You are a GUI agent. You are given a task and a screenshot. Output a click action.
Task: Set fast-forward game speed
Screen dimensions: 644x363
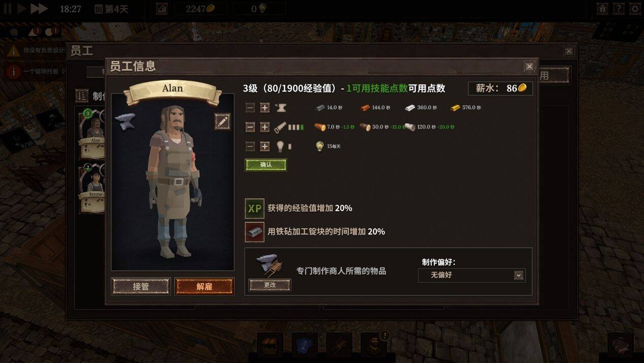point(39,9)
